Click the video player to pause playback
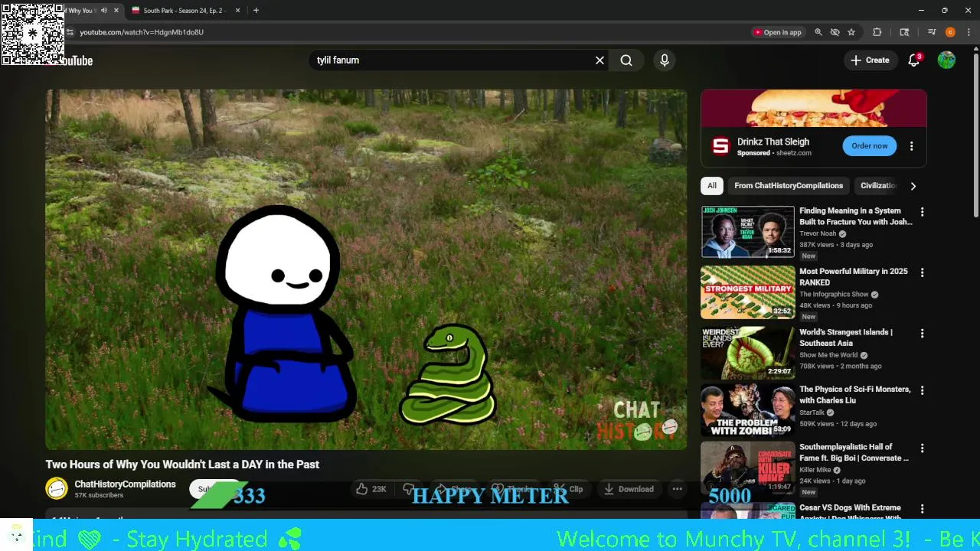This screenshot has width=980, height=551. 366,269
